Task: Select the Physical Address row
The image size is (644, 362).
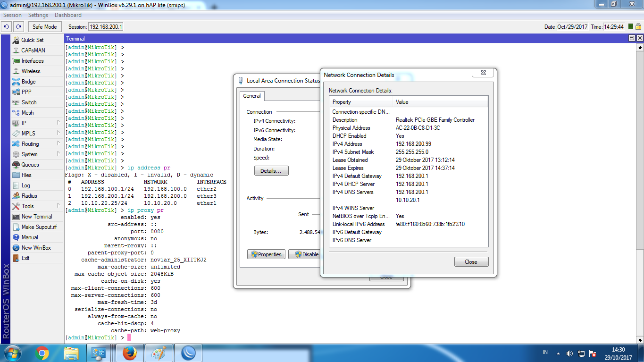Action: point(409,128)
